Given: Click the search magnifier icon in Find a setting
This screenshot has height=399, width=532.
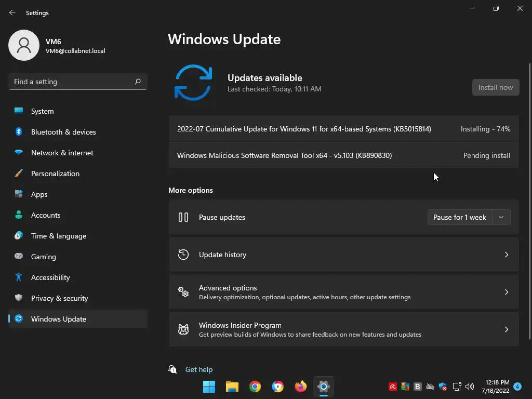Looking at the screenshot, I should [137, 82].
